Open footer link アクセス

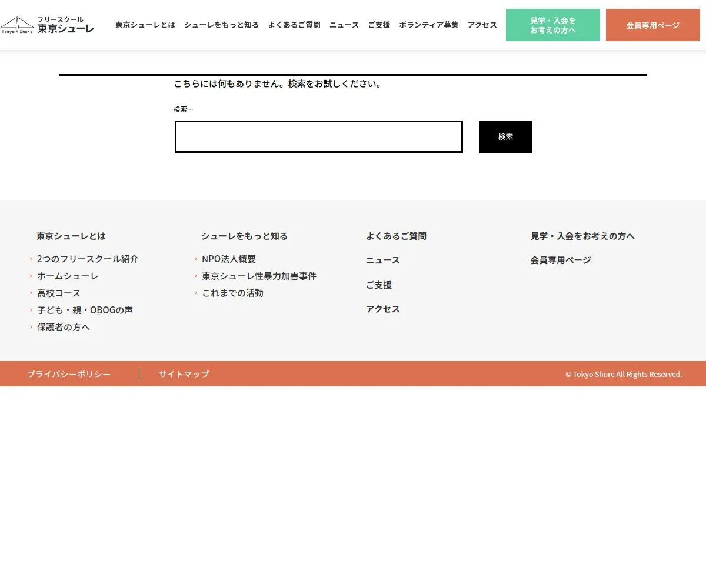tap(383, 309)
